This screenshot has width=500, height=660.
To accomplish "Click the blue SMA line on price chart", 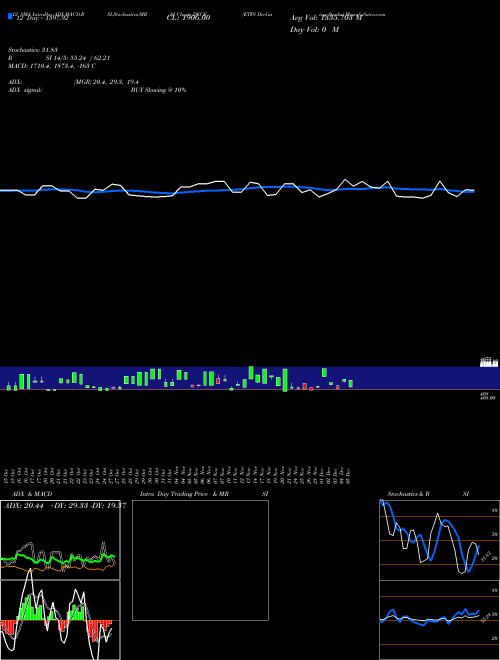I will [237, 190].
